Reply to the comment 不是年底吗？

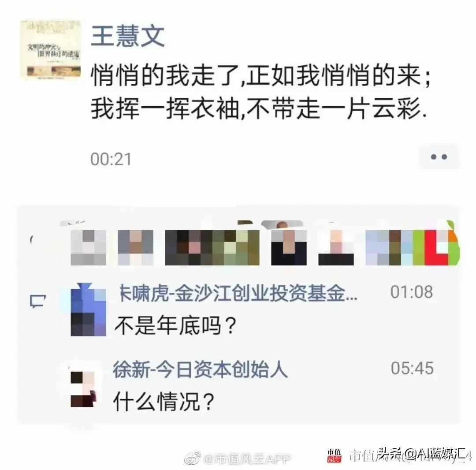[175, 326]
